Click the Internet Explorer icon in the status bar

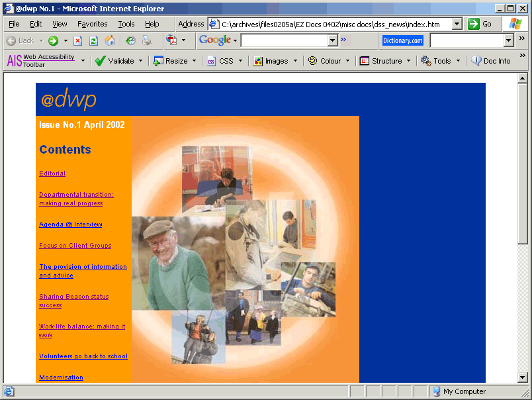9,391
